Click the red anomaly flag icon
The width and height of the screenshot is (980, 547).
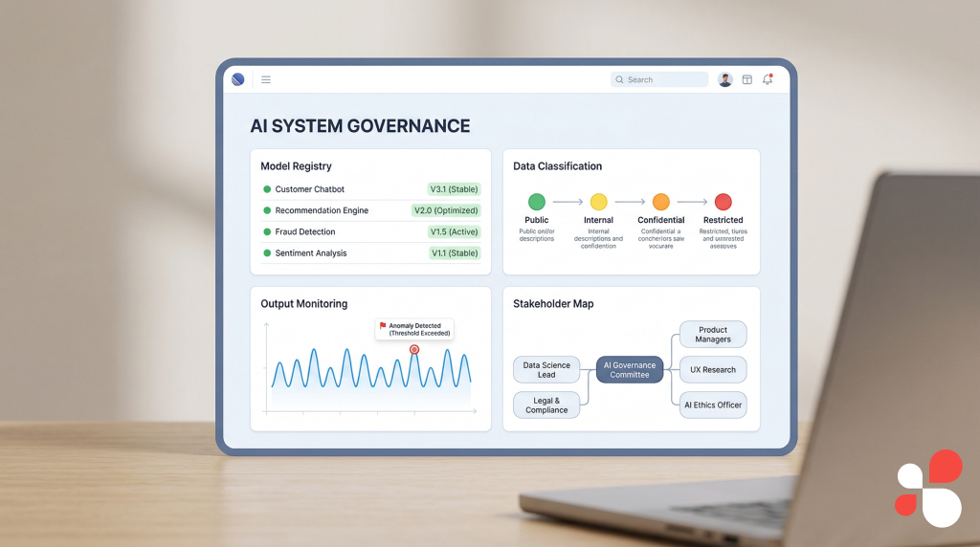click(383, 326)
